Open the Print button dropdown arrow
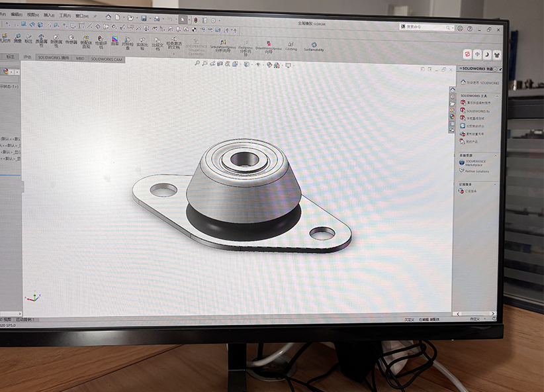The image size is (544, 392). (x=163, y=19)
